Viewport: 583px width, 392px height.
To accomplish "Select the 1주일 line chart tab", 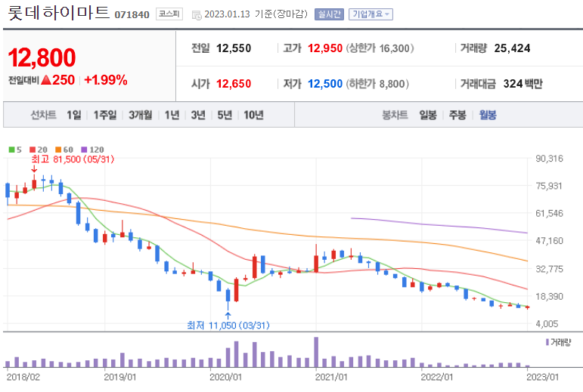I will [x=105, y=115].
